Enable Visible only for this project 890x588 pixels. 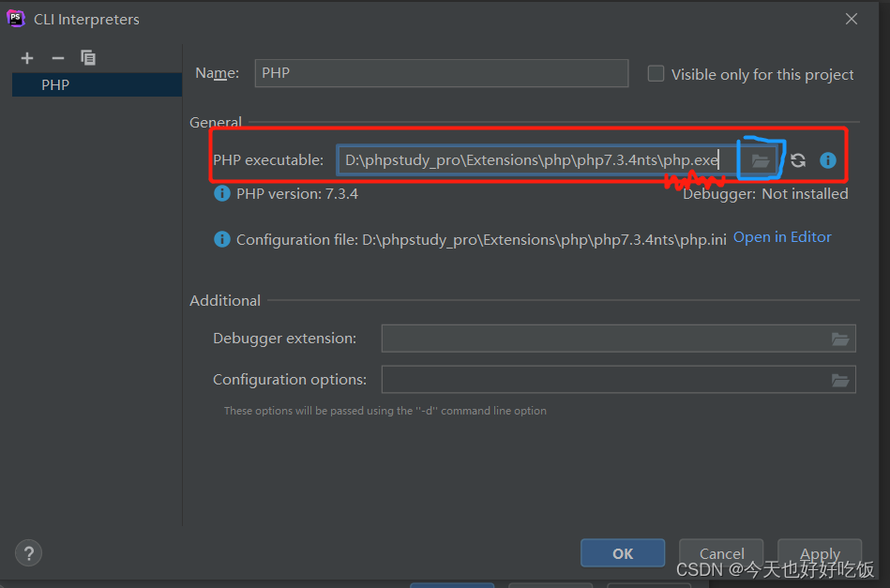656,74
